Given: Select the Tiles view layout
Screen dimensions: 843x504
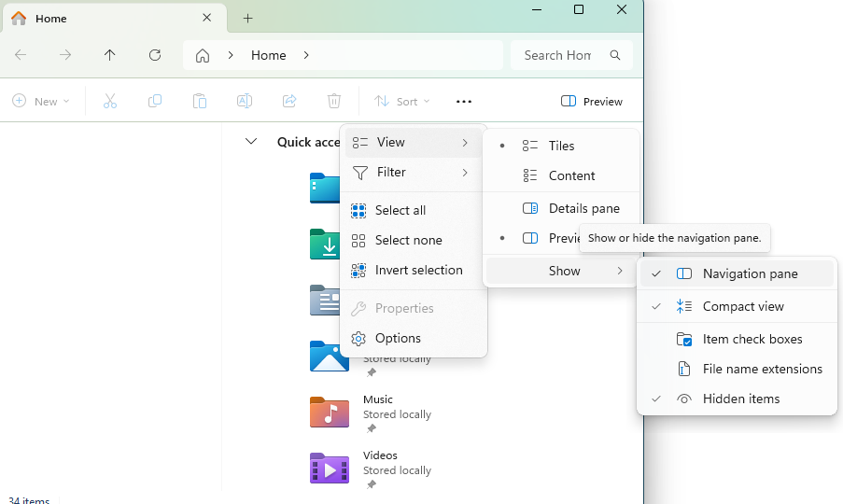Looking at the screenshot, I should 561,146.
